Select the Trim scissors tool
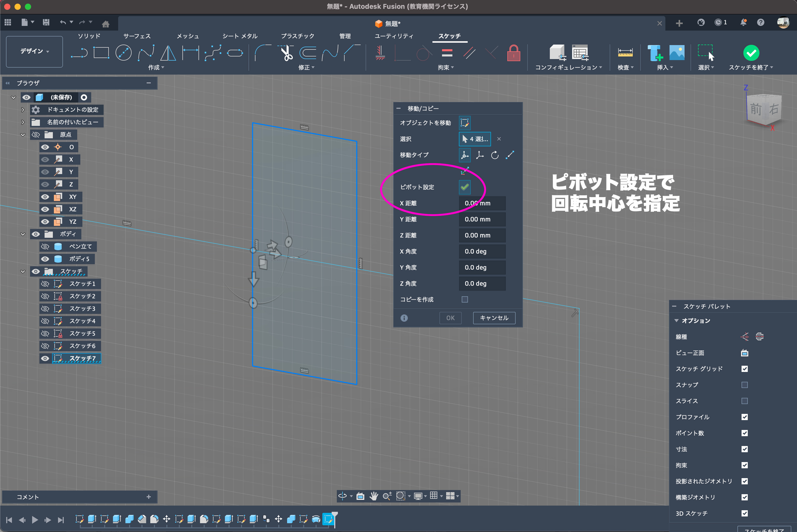Image resolution: width=797 pixels, height=532 pixels. pos(287,53)
